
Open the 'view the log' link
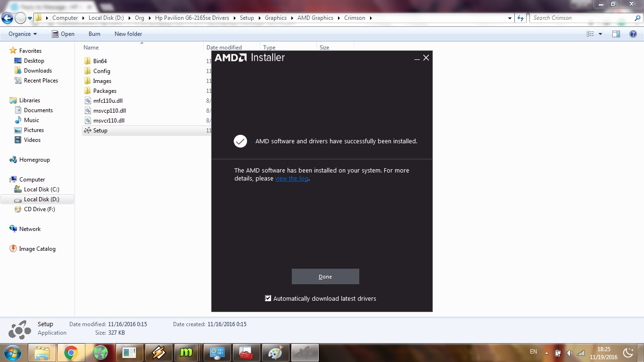point(292,179)
